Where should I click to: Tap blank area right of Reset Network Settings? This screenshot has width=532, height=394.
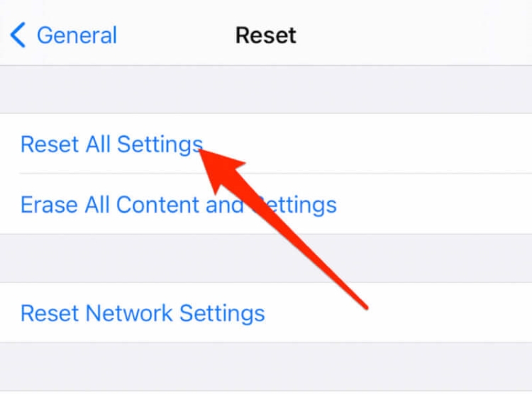[397, 313]
